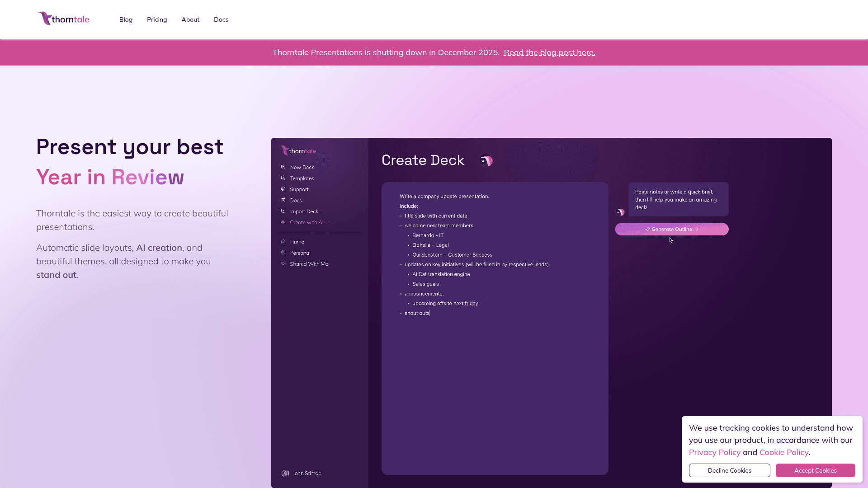Click the 'AI Cat translation engine' bullet

[x=441, y=274]
